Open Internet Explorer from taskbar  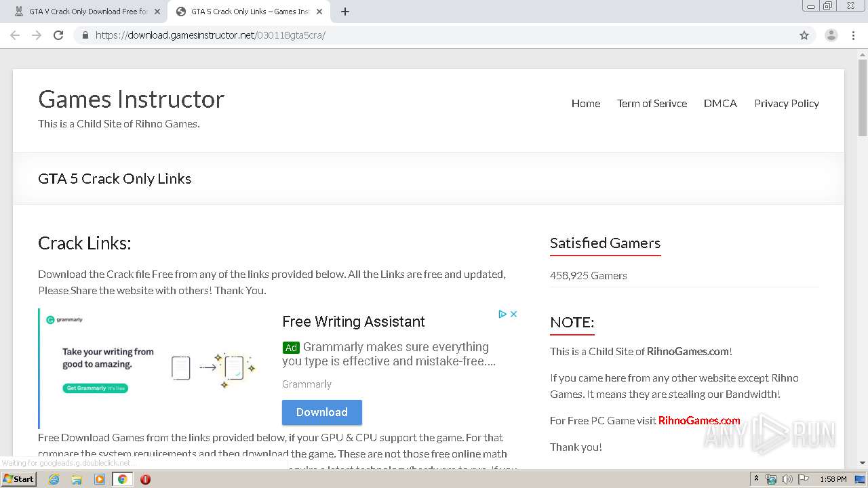54,479
